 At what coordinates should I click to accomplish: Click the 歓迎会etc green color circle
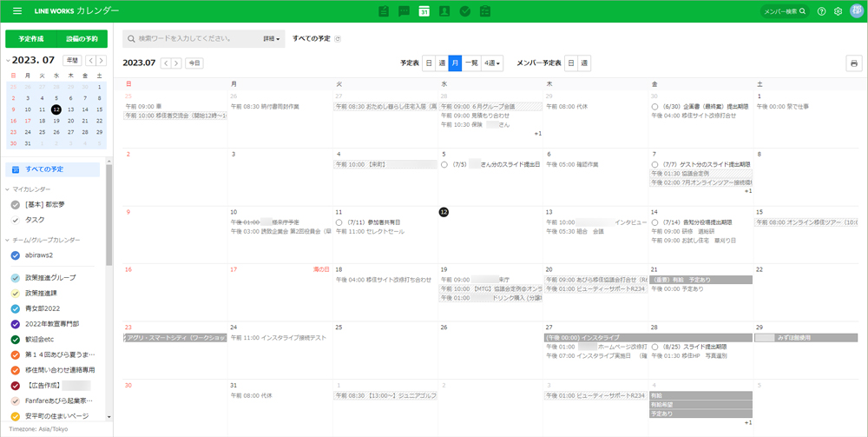point(16,339)
